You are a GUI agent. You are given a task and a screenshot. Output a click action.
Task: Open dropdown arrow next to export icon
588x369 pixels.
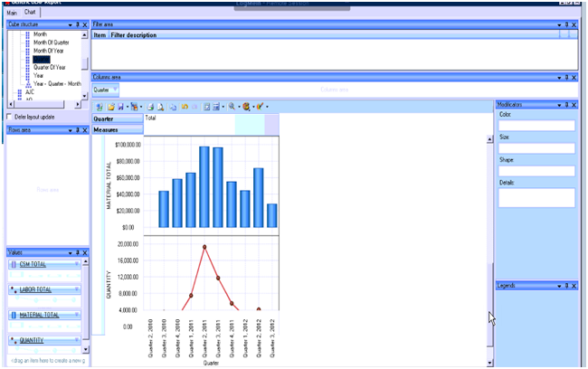click(x=141, y=108)
